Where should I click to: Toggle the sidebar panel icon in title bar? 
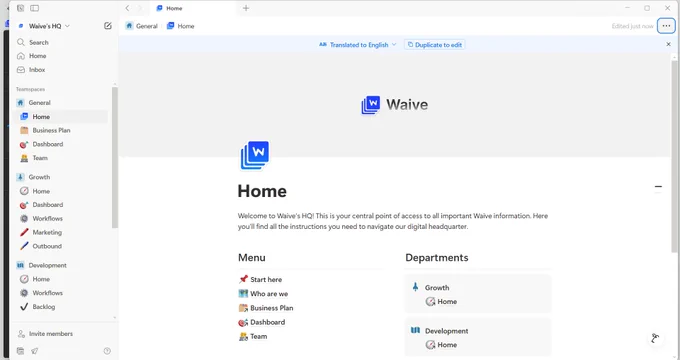tap(35, 8)
